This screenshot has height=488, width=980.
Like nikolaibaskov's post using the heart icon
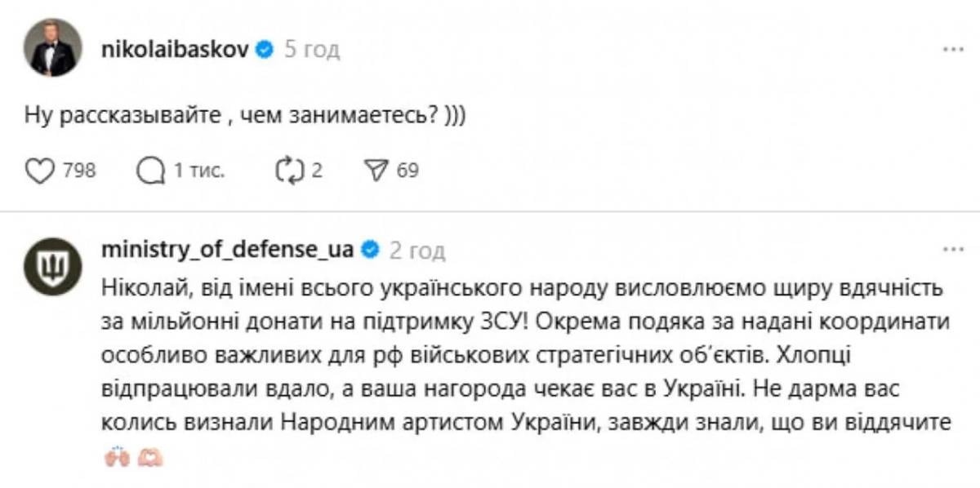[40, 169]
